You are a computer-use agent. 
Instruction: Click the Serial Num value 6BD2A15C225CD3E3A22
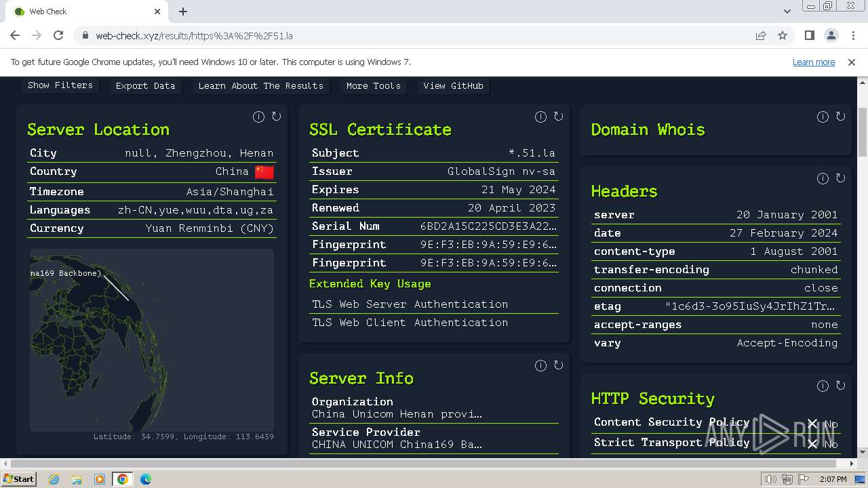488,226
